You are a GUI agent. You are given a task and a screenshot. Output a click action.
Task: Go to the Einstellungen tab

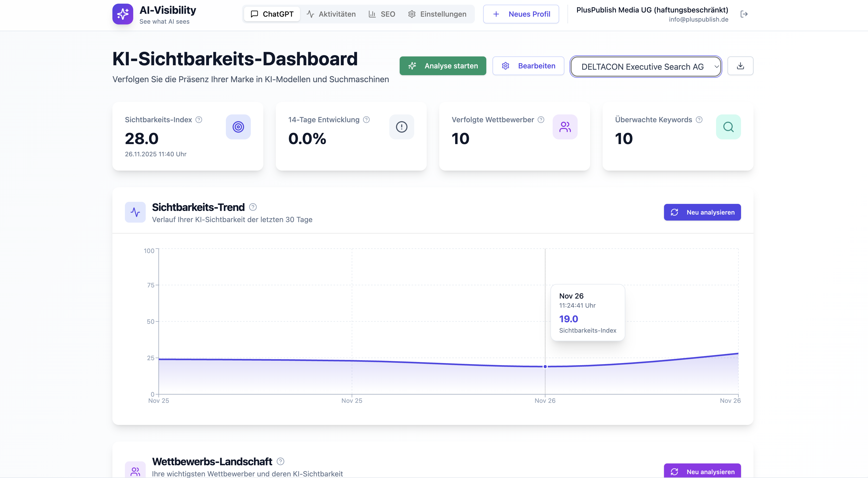[x=437, y=14]
